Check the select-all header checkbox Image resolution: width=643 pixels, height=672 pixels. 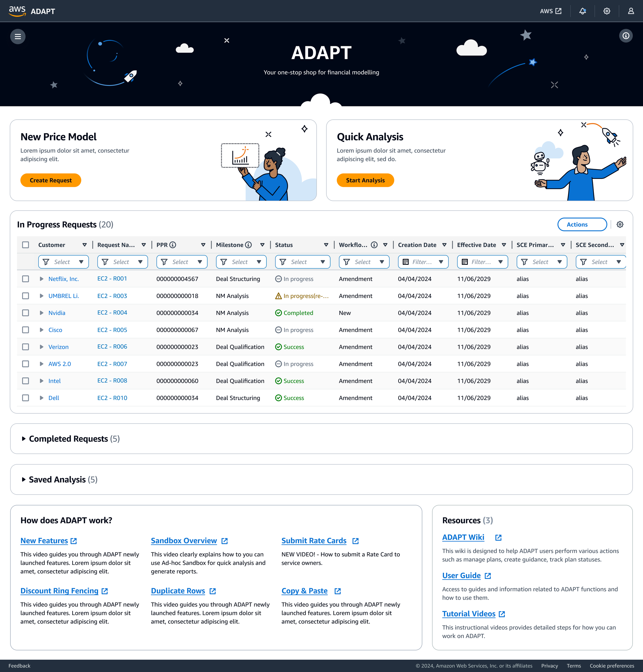click(x=25, y=245)
